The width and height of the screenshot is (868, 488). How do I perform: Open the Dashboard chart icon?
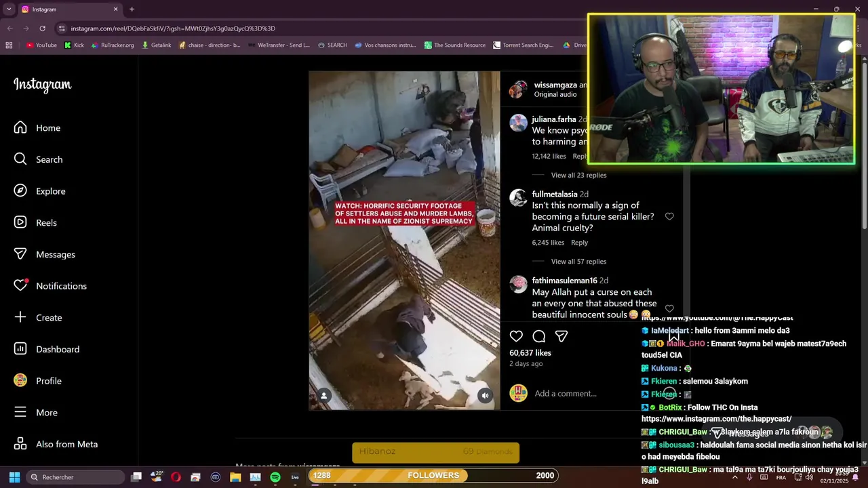click(20, 349)
